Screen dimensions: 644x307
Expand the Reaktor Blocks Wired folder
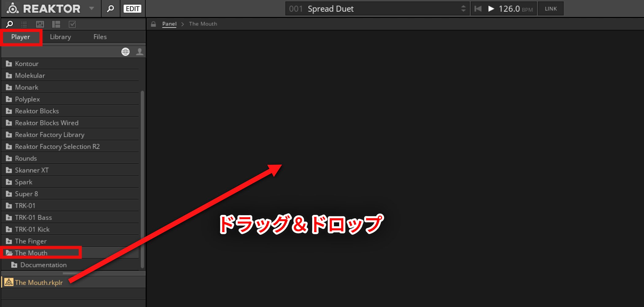70,123
